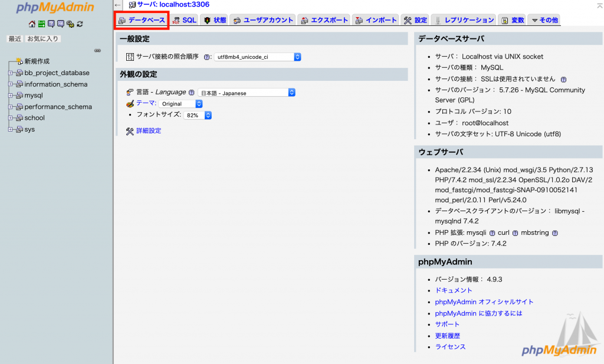The height and width of the screenshot is (364, 604).
Task: Click the green log out icon
Action: pos(41,24)
